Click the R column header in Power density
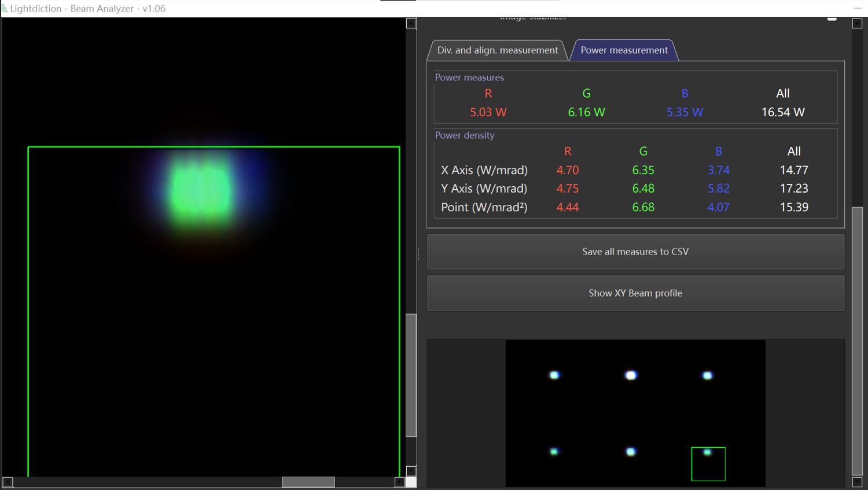 (x=568, y=151)
